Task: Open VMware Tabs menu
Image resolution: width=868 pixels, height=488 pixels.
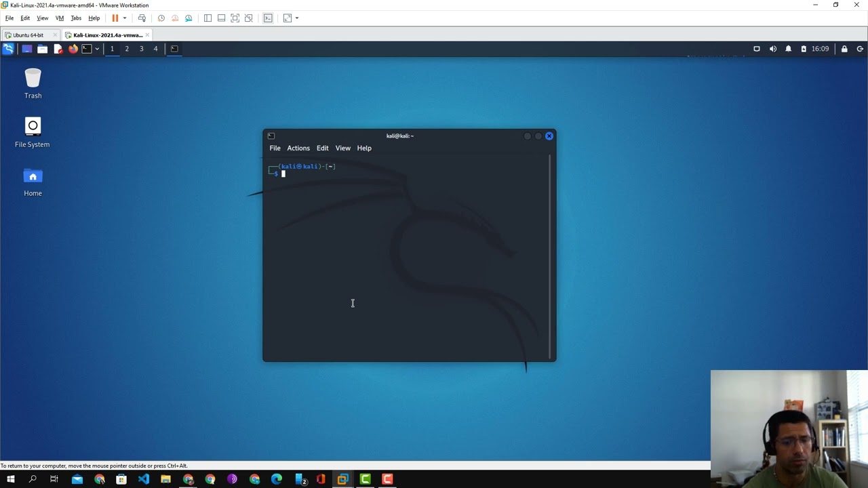Action: click(x=76, y=18)
